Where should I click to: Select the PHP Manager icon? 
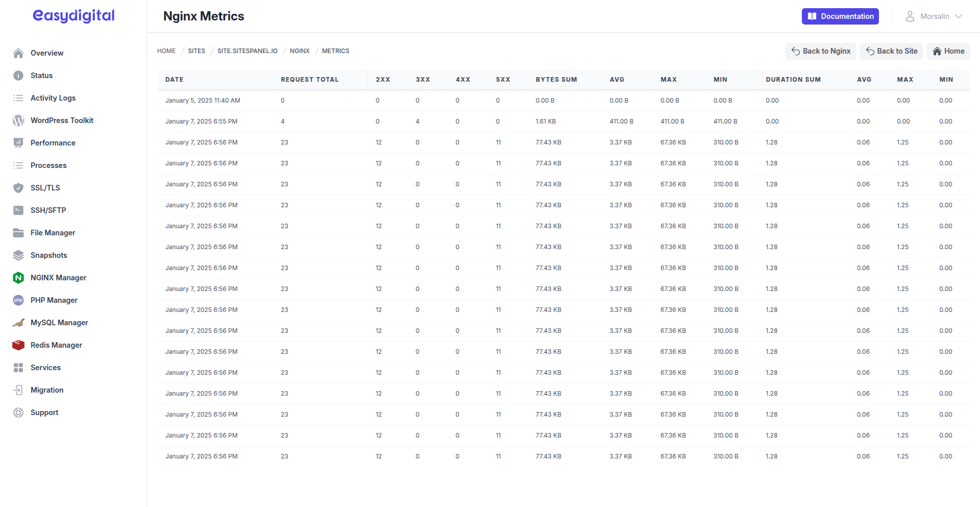[18, 300]
